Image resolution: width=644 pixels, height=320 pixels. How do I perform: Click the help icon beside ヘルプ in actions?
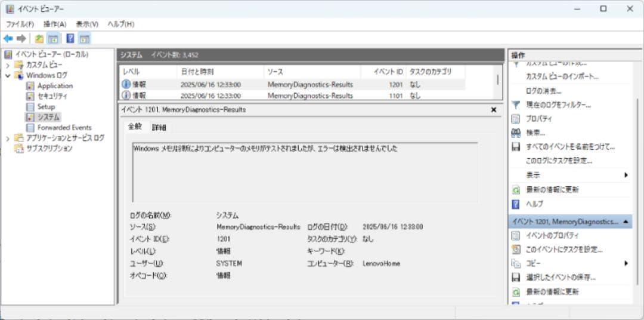pyautogui.click(x=516, y=204)
